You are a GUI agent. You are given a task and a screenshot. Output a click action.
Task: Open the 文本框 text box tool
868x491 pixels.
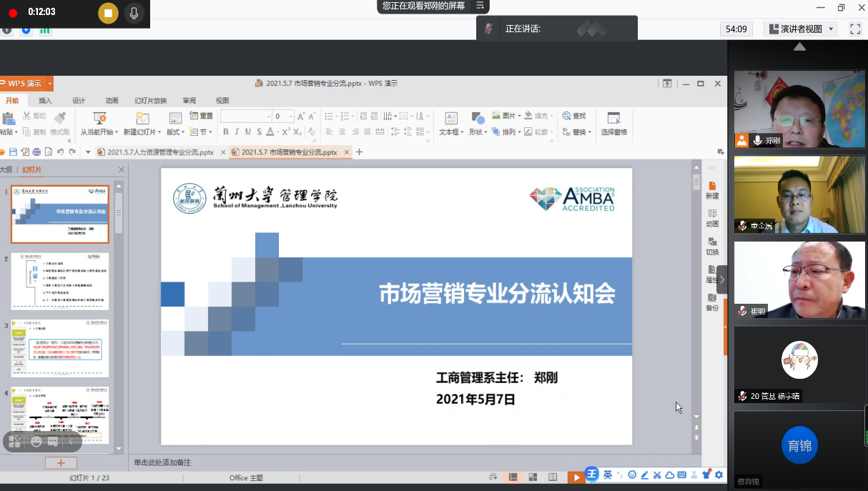[450, 119]
